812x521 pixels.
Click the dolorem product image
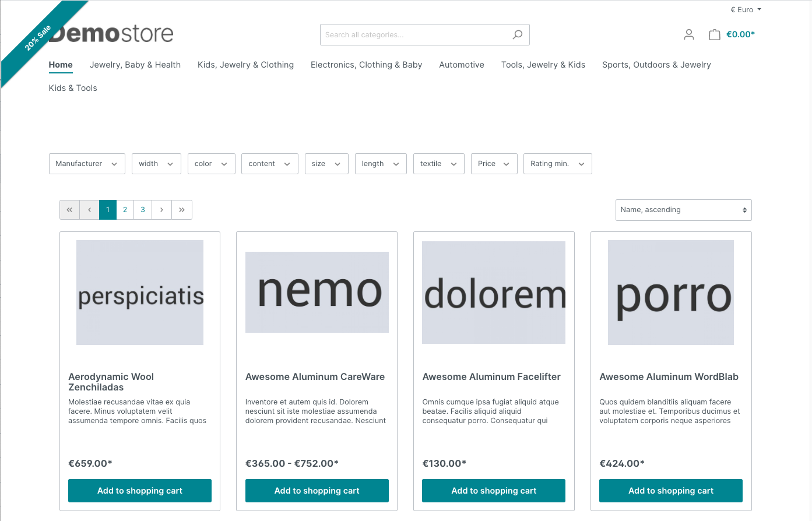pyautogui.click(x=494, y=293)
